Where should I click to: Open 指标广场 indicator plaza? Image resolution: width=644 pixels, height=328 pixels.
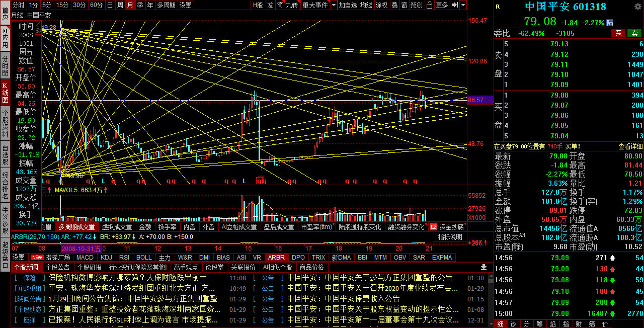pos(58,257)
